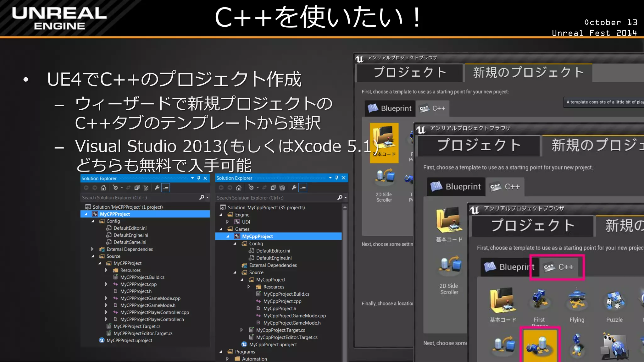Click Back arrow in left Solution Explorer toolbar
Screen dimensions: 644x362
pyautogui.click(x=86, y=188)
